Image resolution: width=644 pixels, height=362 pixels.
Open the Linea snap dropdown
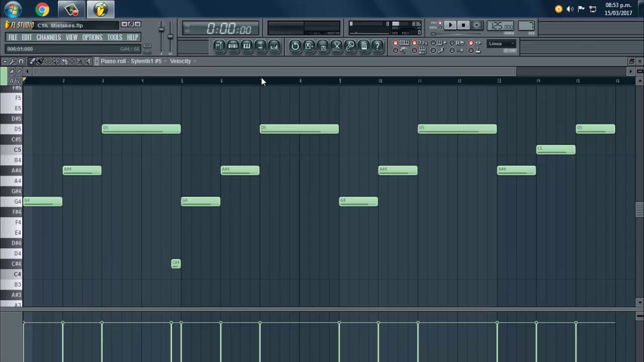[502, 44]
